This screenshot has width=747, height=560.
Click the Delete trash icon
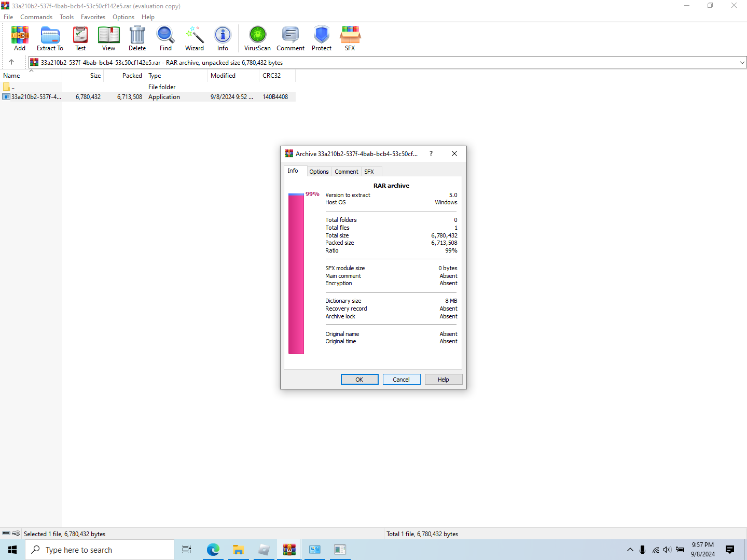[137, 38]
